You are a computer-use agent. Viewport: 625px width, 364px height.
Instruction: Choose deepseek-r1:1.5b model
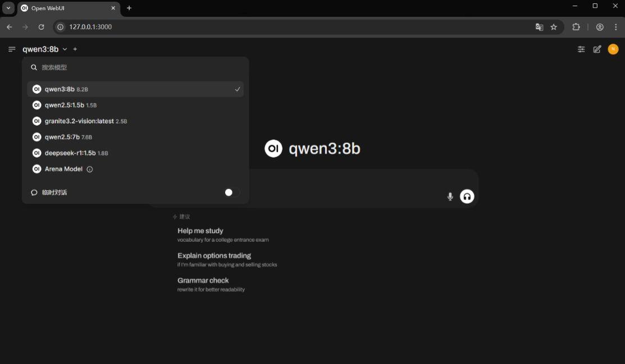70,153
